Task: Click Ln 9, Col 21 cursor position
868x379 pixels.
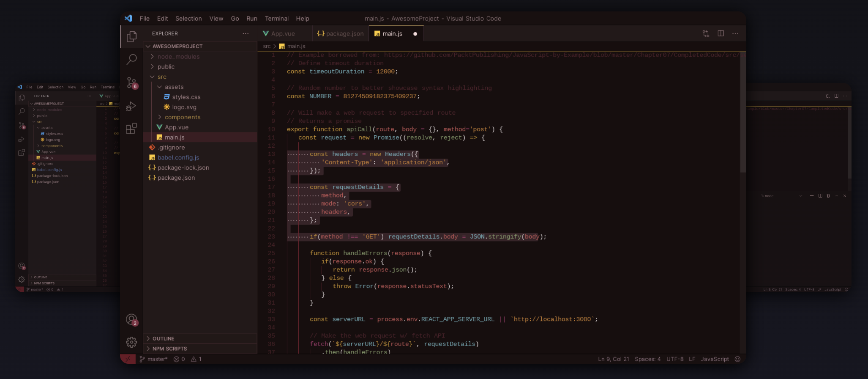Action: [x=614, y=359]
